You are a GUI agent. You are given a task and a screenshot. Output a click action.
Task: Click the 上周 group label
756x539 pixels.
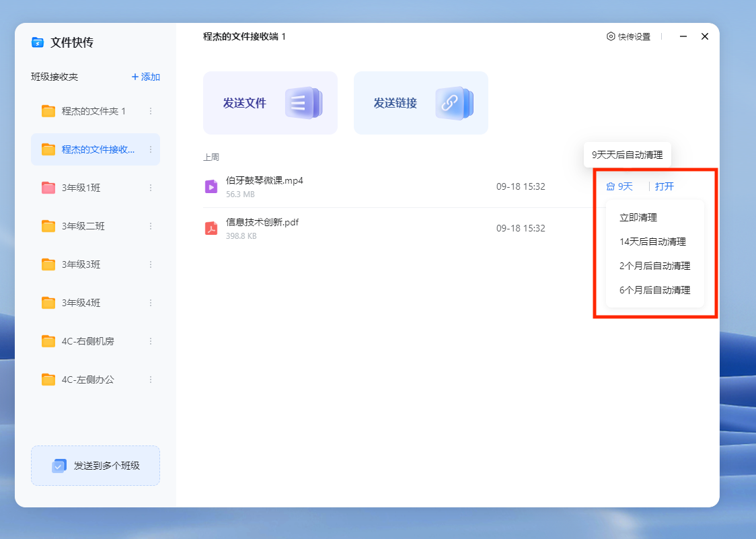[211, 157]
